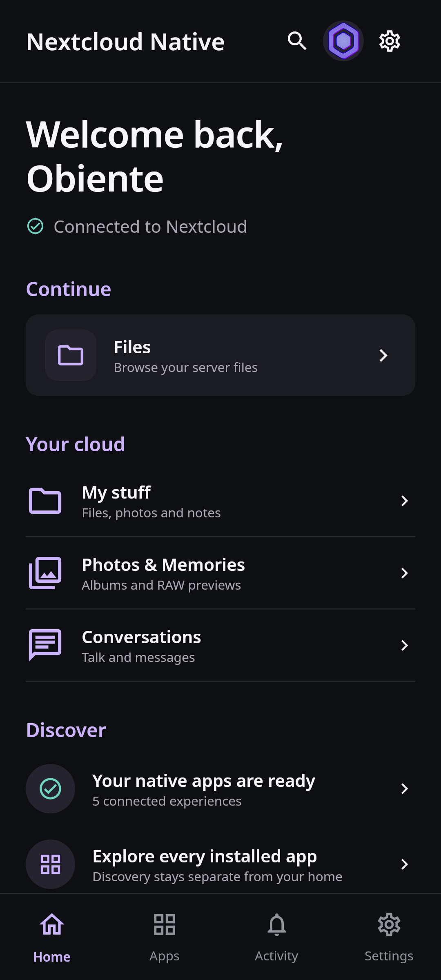Tap chevron beside Your native apps are ready
Image resolution: width=441 pixels, height=980 pixels.
pyautogui.click(x=404, y=788)
